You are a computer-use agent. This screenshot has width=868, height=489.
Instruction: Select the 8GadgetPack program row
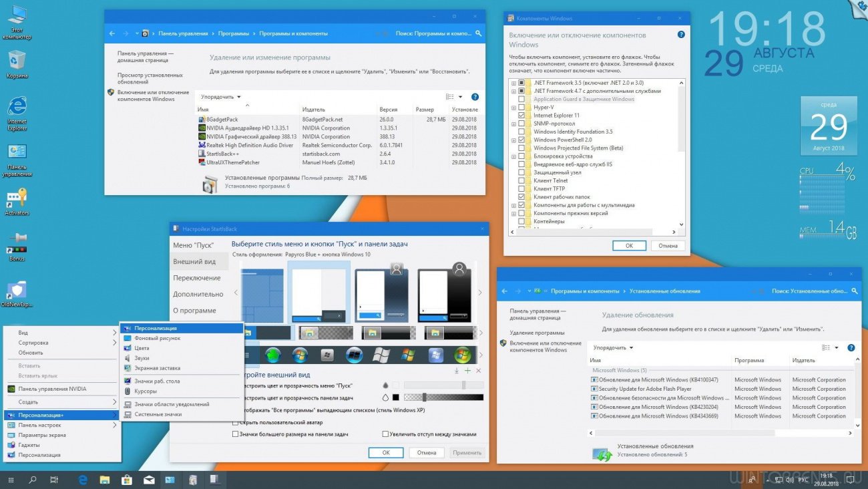click(338, 119)
